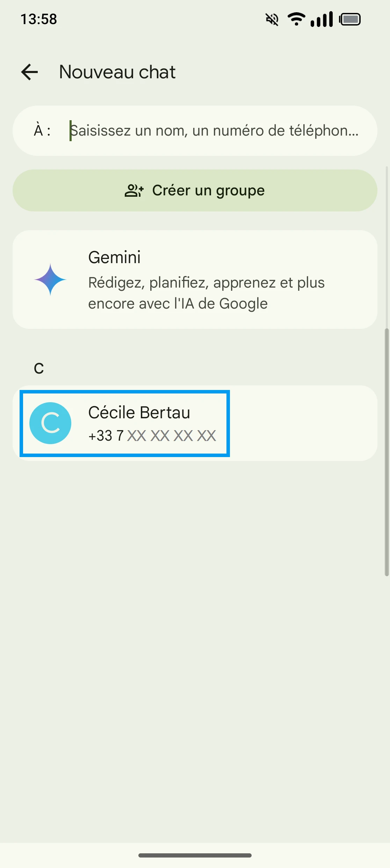Tap the phone number starting with +33 7
390x868 pixels.
coord(152,436)
